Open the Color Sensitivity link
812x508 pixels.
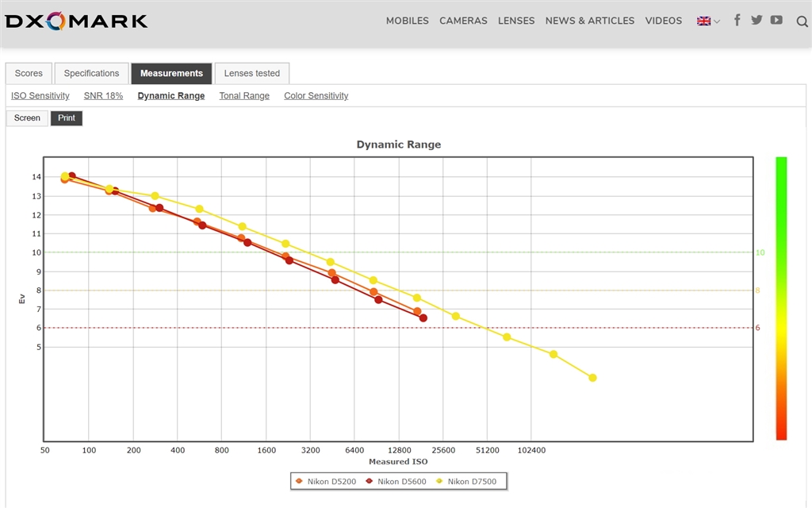tap(316, 96)
